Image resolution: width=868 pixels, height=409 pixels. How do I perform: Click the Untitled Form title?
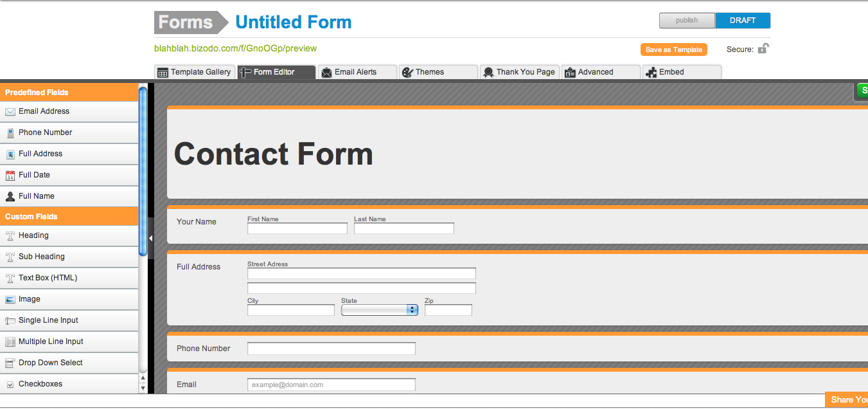(x=294, y=22)
